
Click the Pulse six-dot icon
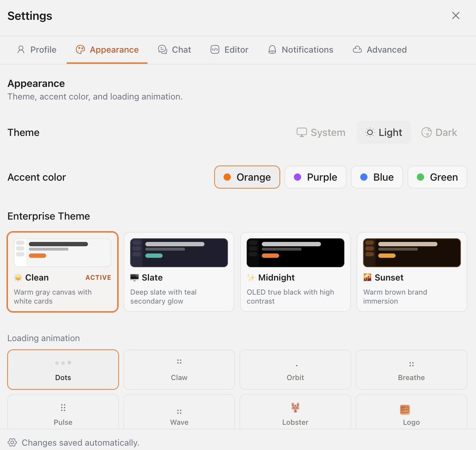coord(63,408)
